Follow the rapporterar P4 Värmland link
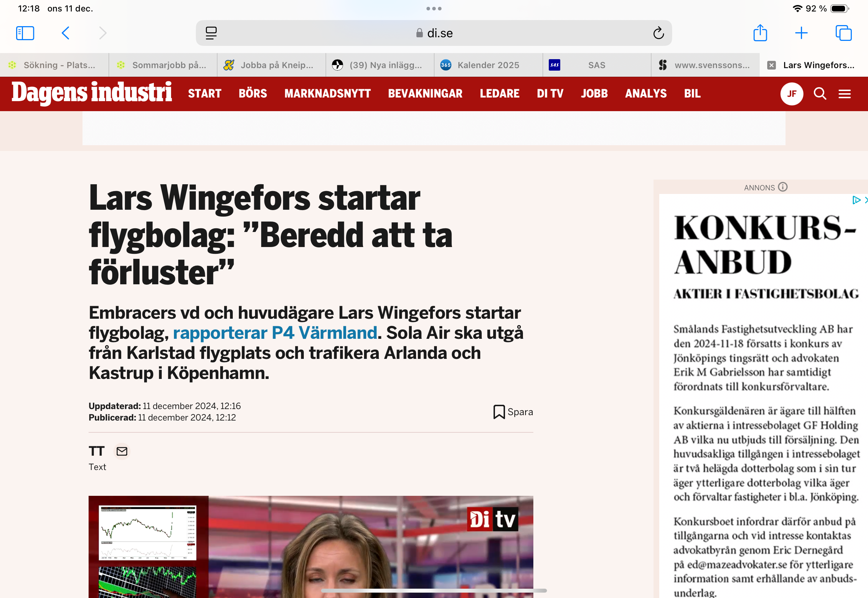The image size is (868, 598). pyautogui.click(x=275, y=333)
